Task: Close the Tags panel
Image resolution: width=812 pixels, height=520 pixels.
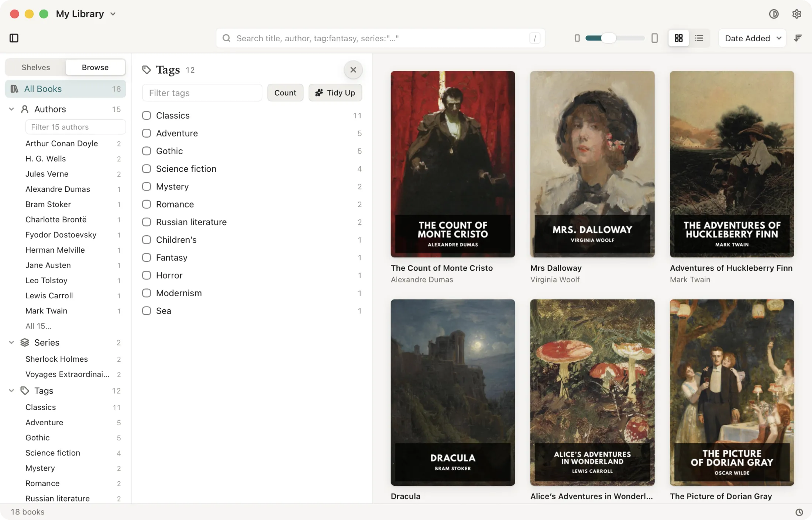Action: pos(353,70)
